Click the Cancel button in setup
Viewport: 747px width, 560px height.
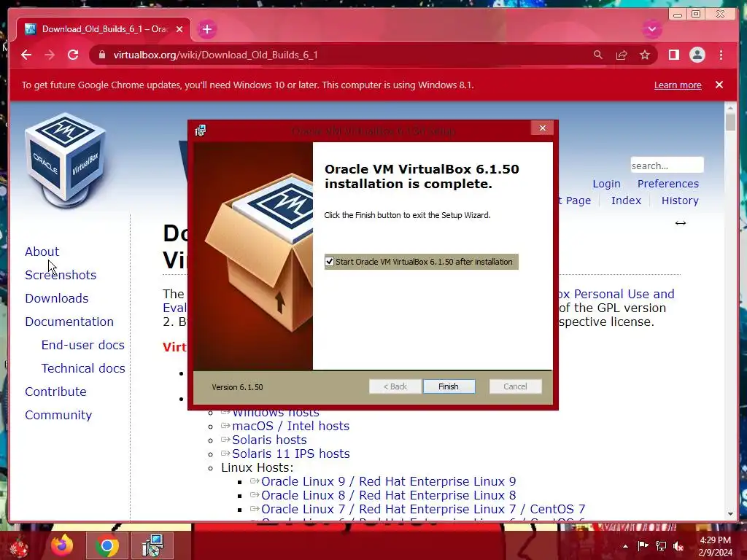[515, 386]
